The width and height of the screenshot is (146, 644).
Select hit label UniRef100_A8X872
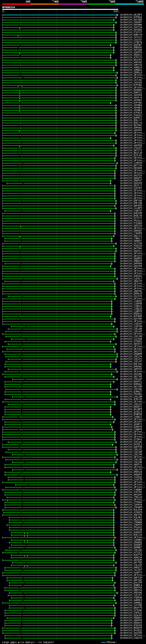(131, 344)
